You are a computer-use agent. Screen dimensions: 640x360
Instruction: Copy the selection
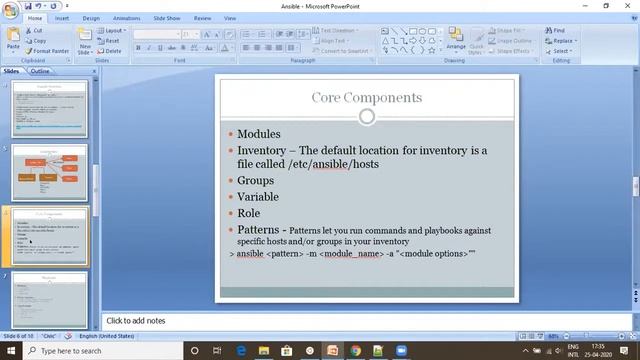pos(36,41)
